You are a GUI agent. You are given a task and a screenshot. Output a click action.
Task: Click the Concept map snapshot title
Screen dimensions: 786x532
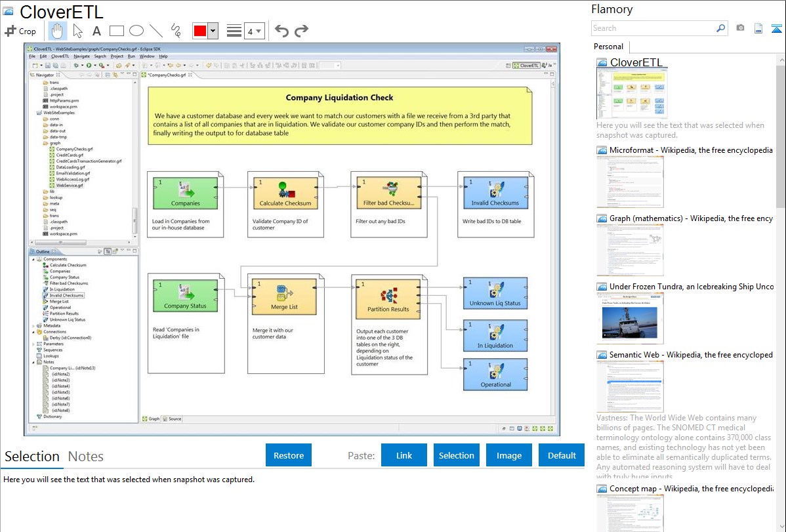(692, 489)
